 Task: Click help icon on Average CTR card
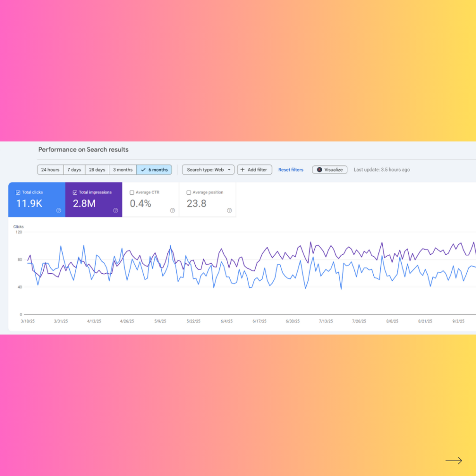pyautogui.click(x=172, y=211)
